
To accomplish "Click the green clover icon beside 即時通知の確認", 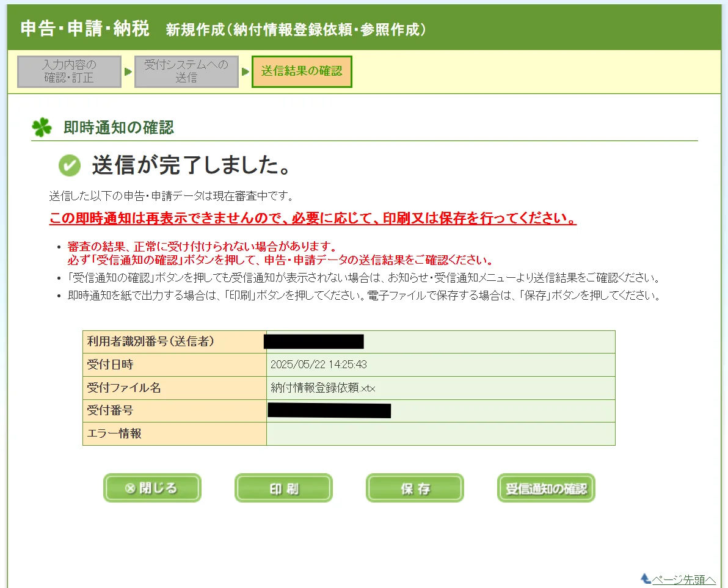I will coord(42,127).
